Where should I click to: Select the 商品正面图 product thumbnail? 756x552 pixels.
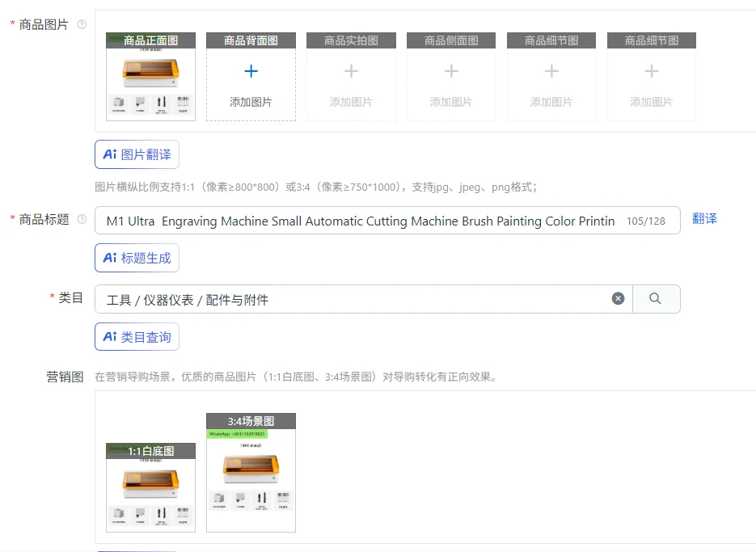(x=151, y=77)
